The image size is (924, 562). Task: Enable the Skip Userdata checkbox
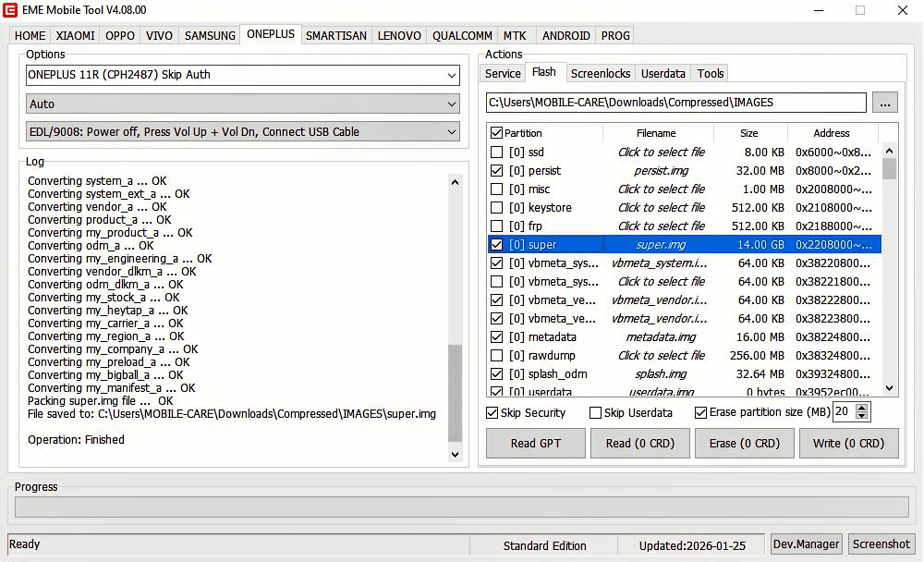point(595,413)
